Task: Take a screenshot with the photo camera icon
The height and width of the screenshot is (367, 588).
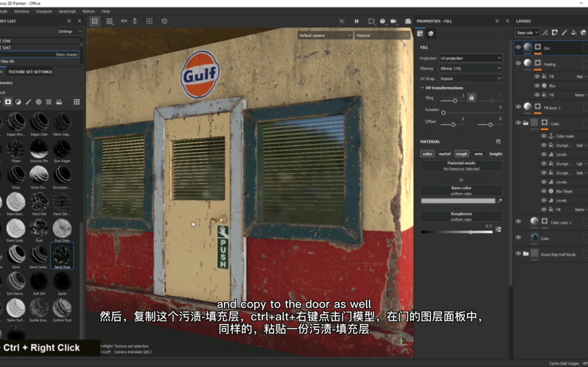Action: tap(408, 21)
